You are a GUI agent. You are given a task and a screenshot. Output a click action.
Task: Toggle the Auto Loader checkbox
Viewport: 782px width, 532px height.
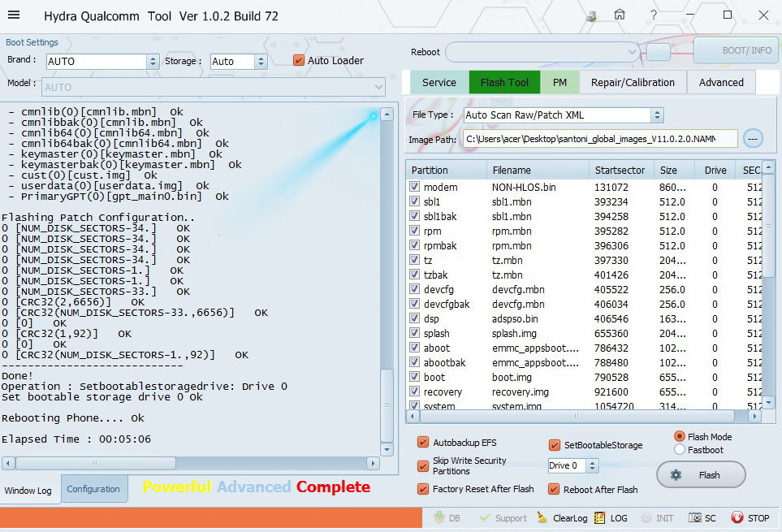tap(299, 60)
